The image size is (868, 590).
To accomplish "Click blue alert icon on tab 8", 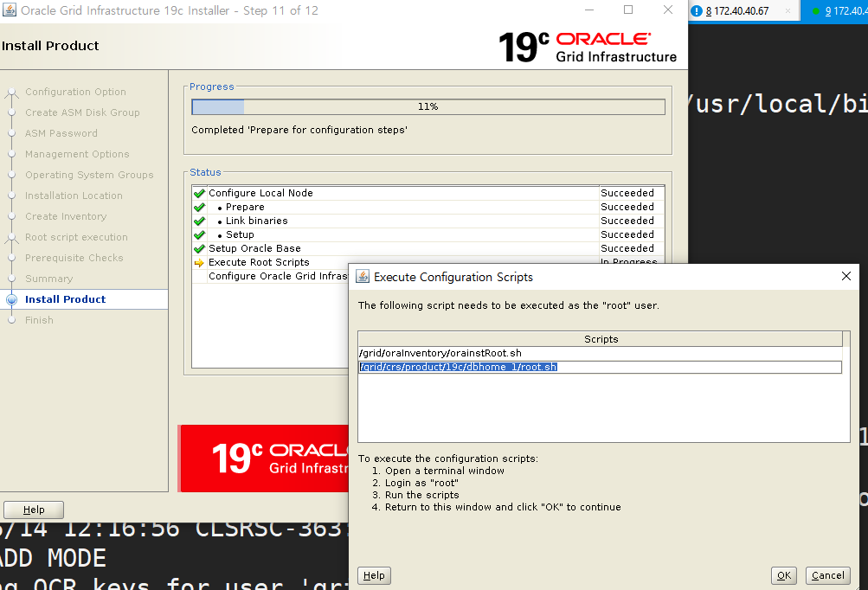I will [697, 11].
